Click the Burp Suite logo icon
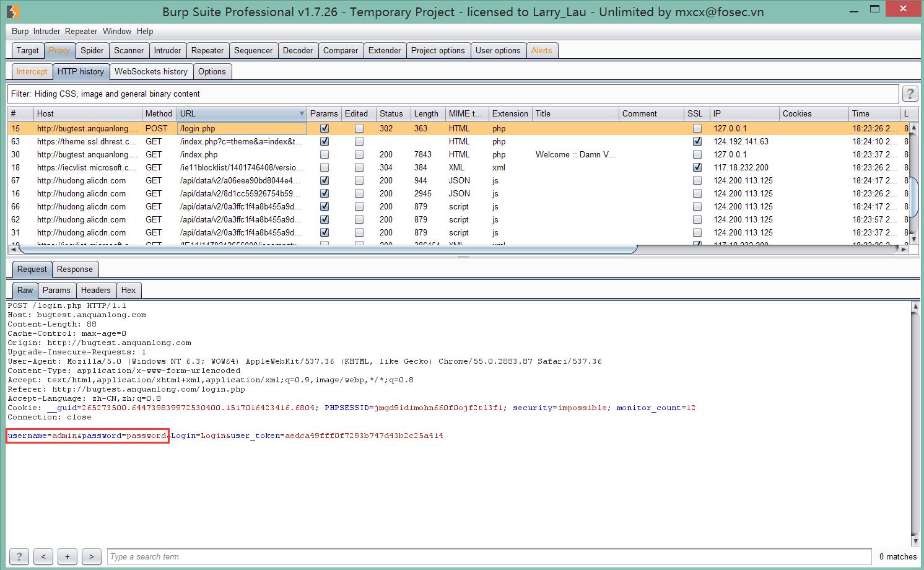The height and width of the screenshot is (570, 924). click(13, 11)
